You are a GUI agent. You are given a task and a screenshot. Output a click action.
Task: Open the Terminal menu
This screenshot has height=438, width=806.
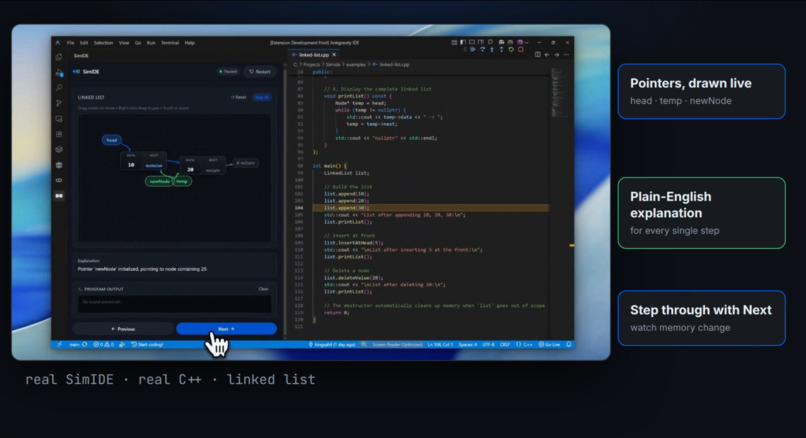[170, 43]
